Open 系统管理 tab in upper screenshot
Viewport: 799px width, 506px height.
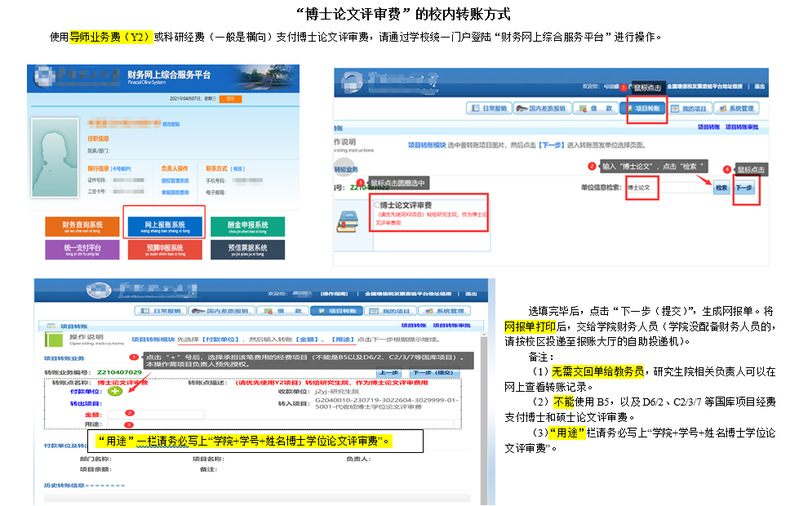[x=743, y=106]
